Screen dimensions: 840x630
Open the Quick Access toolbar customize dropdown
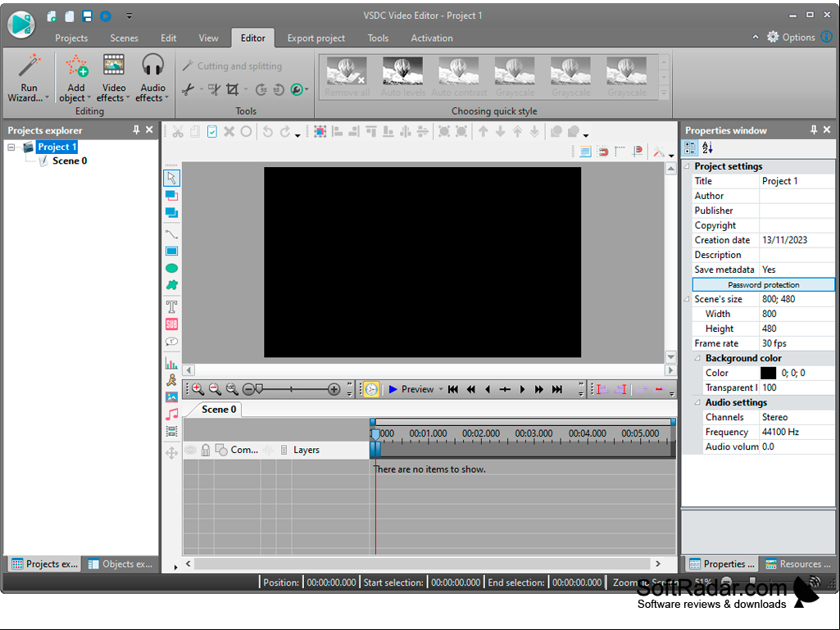point(129,16)
